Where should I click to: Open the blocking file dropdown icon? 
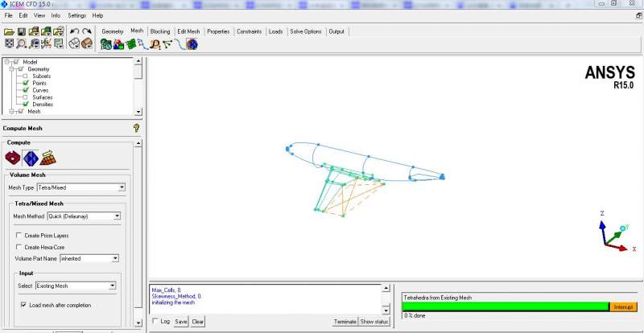coord(59,31)
